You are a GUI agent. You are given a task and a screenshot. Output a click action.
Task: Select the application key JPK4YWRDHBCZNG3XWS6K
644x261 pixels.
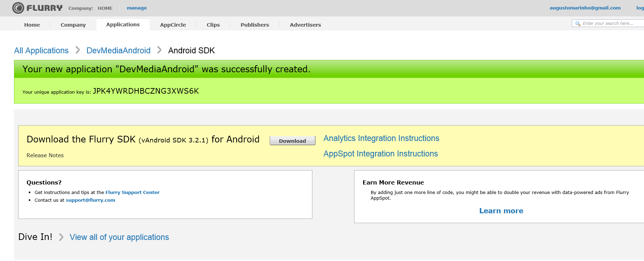point(146,91)
